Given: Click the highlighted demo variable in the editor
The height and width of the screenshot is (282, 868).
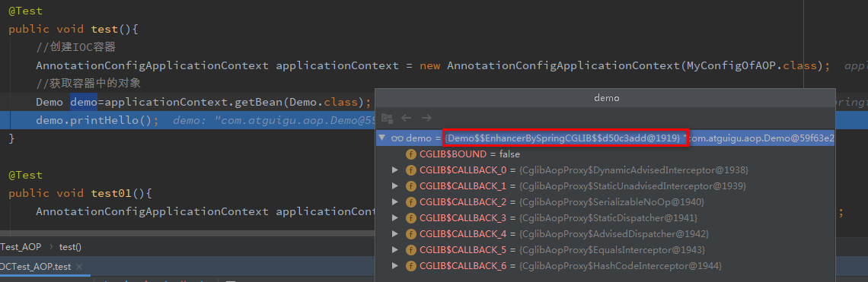Looking at the screenshot, I should (84, 102).
